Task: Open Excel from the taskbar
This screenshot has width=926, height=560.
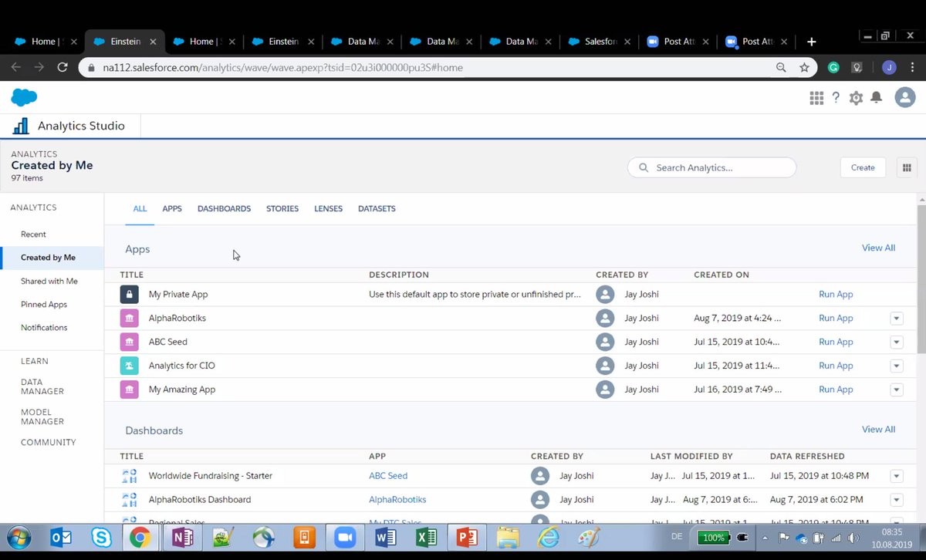Action: 426,538
